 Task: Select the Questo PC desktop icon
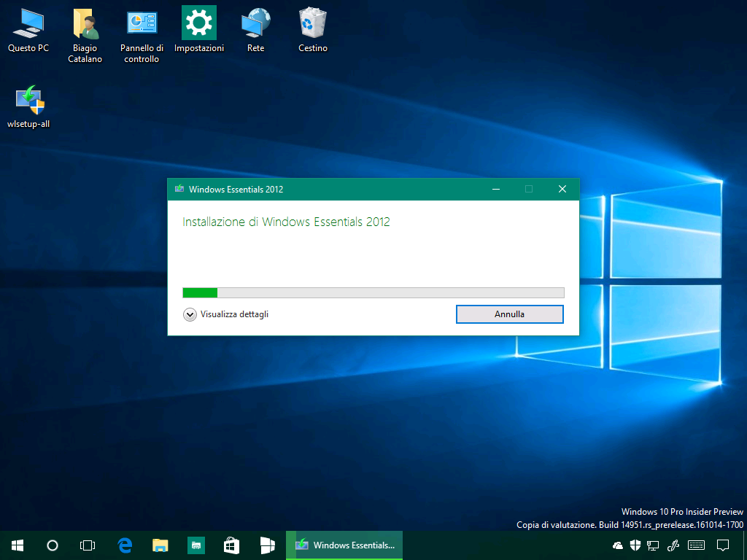click(28, 29)
